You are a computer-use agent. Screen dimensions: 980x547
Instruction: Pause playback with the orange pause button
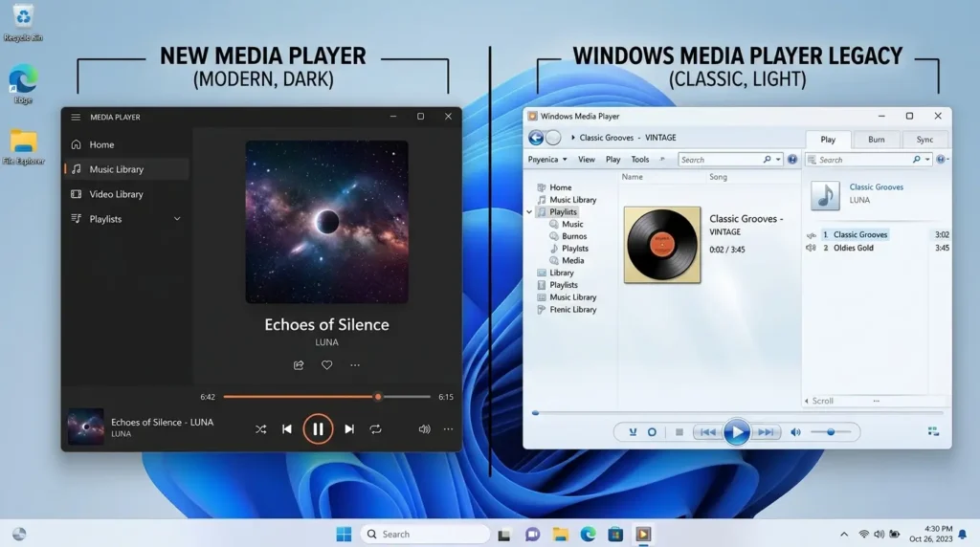click(318, 429)
